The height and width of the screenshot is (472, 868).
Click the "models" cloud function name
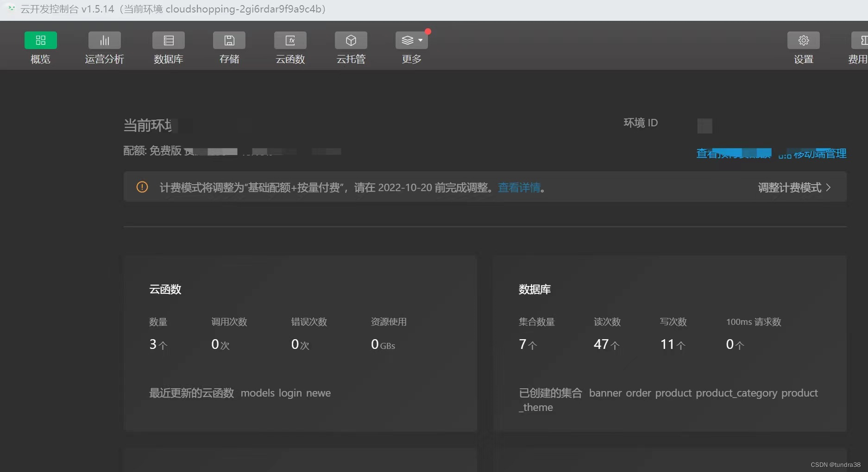(x=258, y=393)
